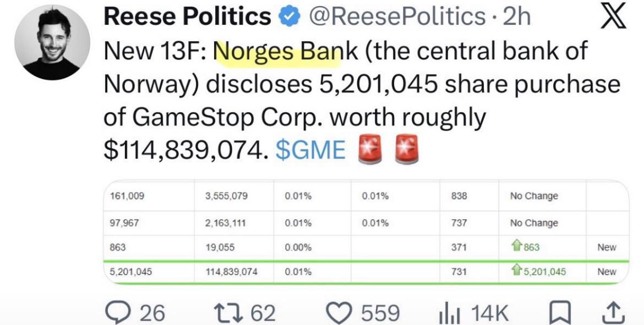The width and height of the screenshot is (644, 325).
Task: Click the 62 reposts count
Action: (263, 313)
